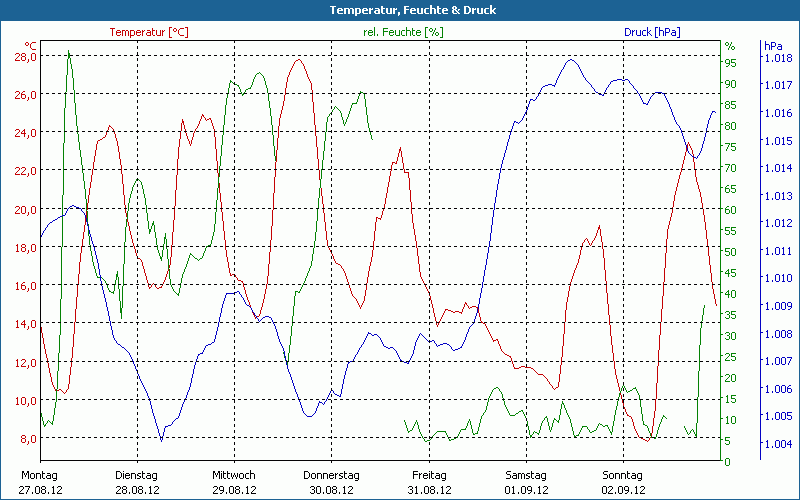Select the blue 'Druck [hPa]' legend label
800x500 pixels.
click(652, 32)
